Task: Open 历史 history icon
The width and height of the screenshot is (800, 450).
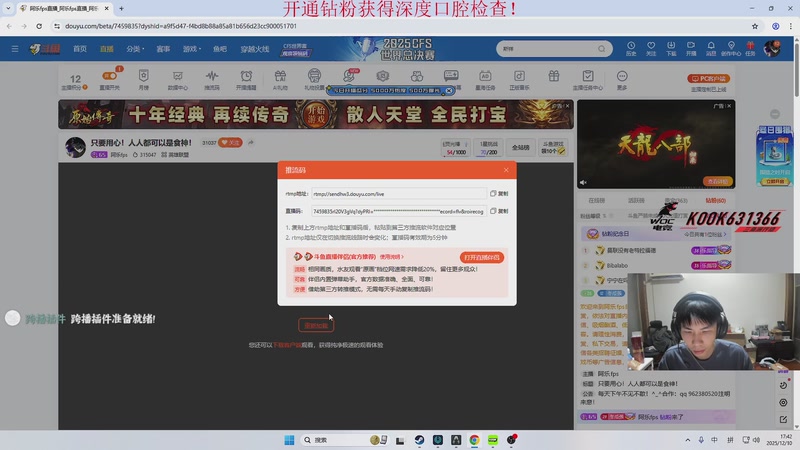Action: (x=631, y=48)
